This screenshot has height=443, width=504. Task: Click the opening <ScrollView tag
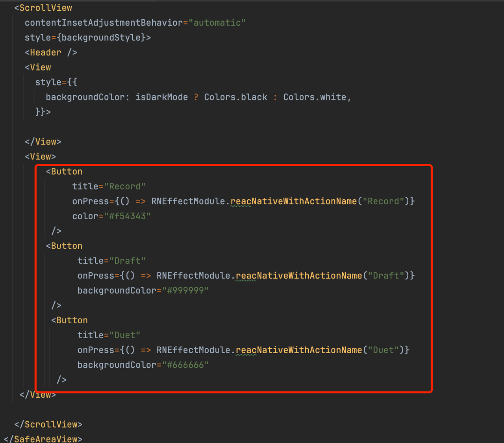43,8
